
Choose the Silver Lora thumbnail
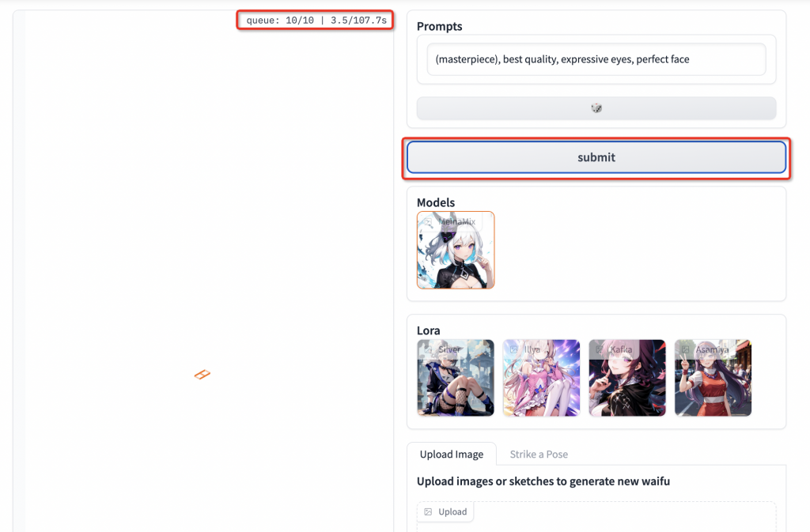pyautogui.click(x=456, y=378)
